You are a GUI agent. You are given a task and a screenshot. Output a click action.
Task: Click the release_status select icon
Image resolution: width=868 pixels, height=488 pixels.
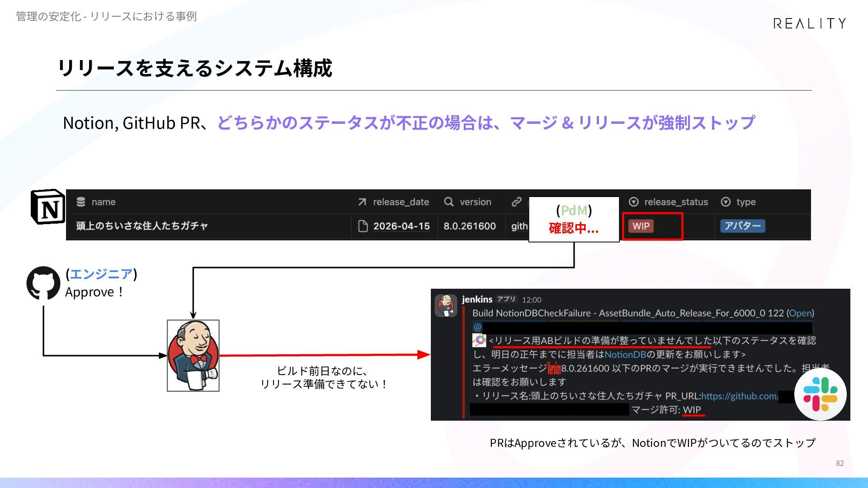(634, 202)
